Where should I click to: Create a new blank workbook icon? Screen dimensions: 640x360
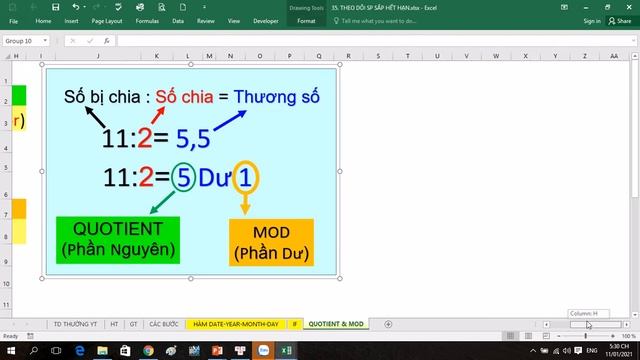coord(183,7)
